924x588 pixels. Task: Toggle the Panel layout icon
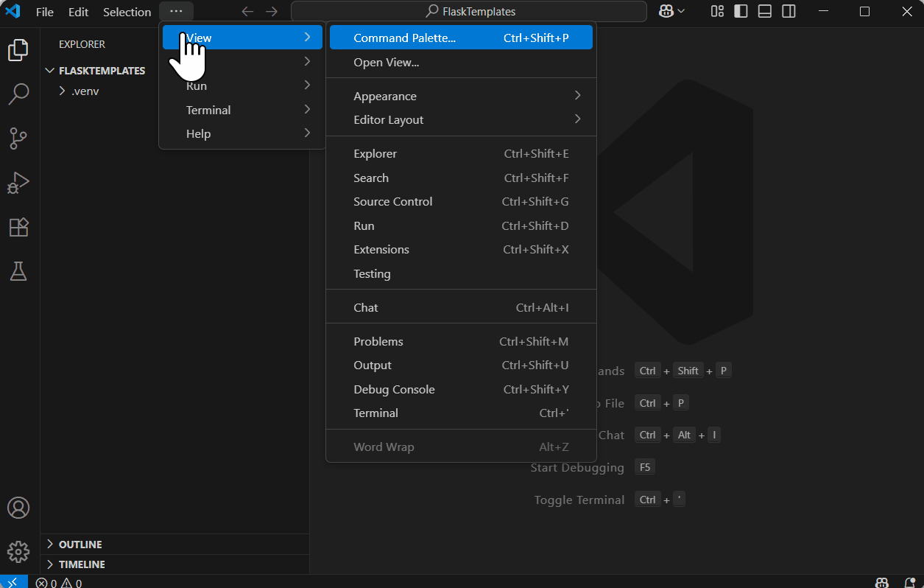[765, 11]
